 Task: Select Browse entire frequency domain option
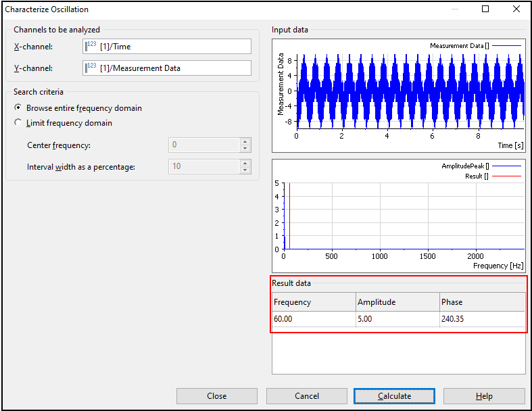coord(18,108)
